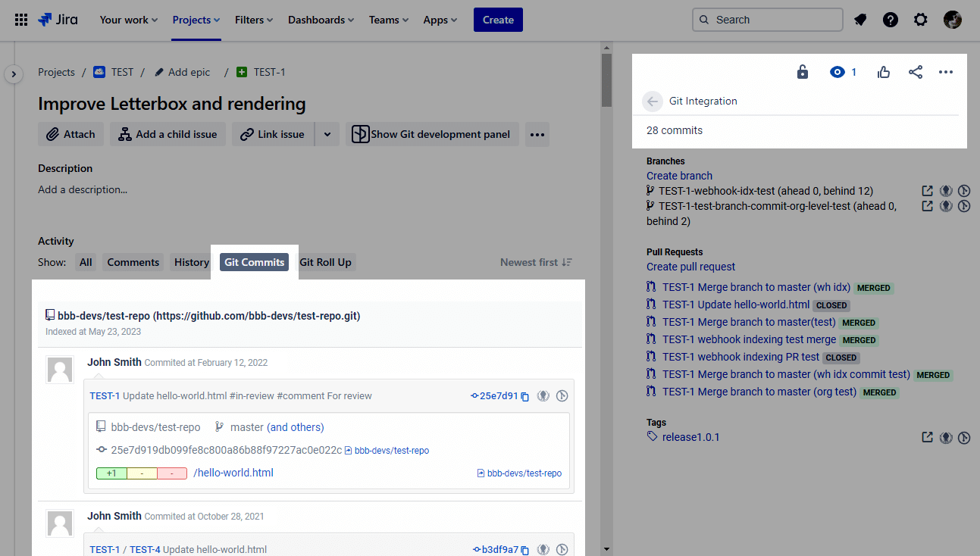Switch to the History activity tab
The image size is (980, 556).
pyautogui.click(x=192, y=262)
